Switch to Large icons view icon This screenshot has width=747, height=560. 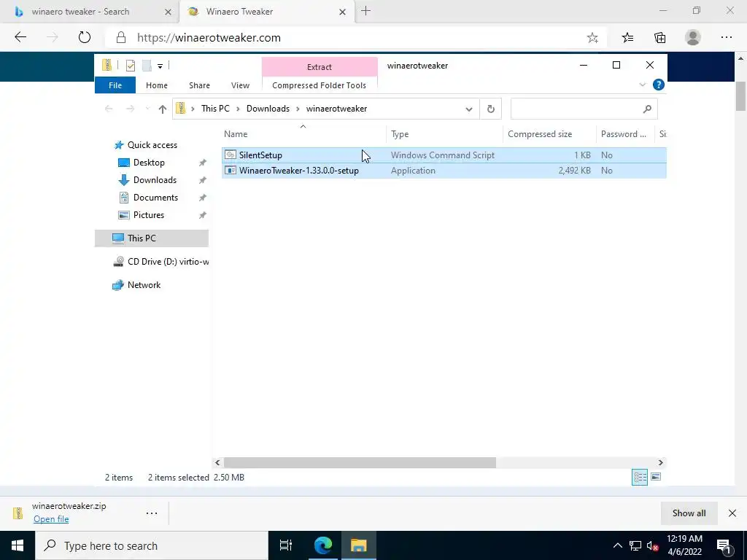point(656,477)
